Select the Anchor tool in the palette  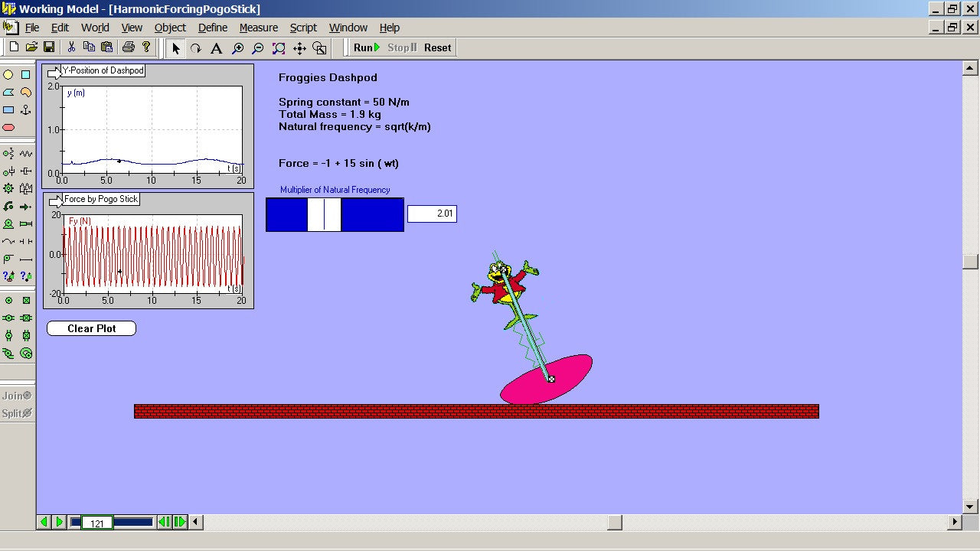tap(26, 110)
